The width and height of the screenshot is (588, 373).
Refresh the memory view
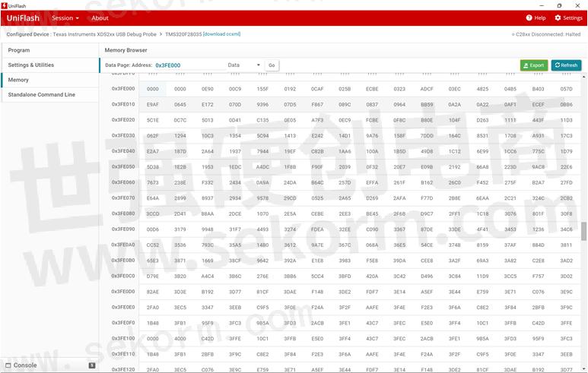(565, 65)
